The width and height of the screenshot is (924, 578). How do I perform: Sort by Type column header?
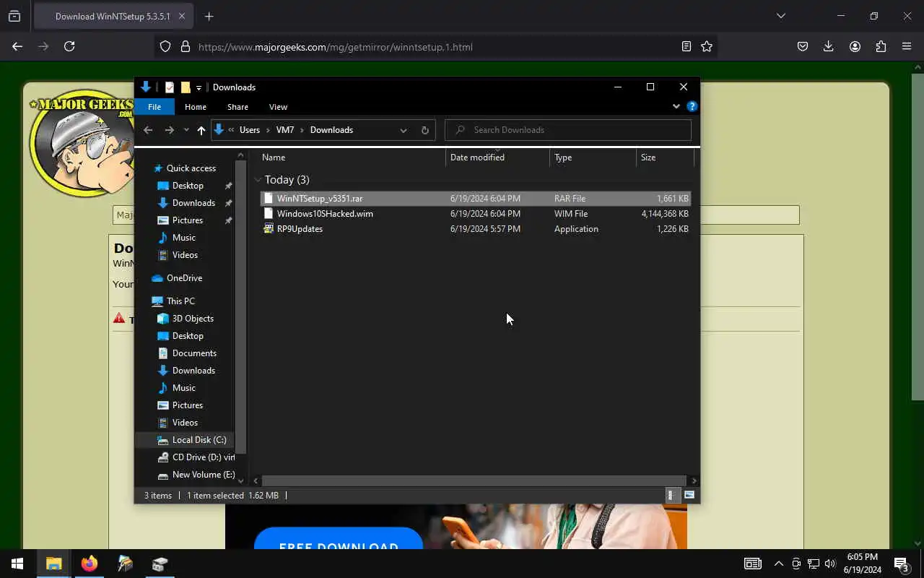(563, 157)
